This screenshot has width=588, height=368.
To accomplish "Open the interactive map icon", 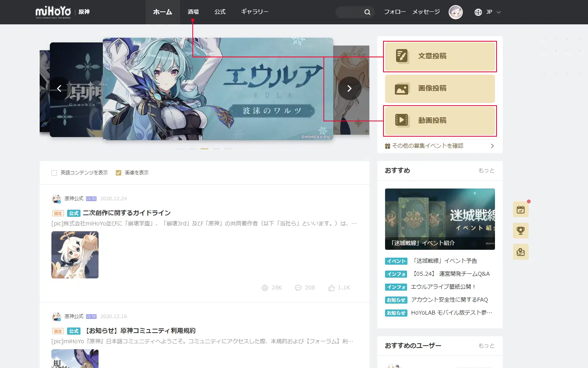I will pyautogui.click(x=520, y=252).
